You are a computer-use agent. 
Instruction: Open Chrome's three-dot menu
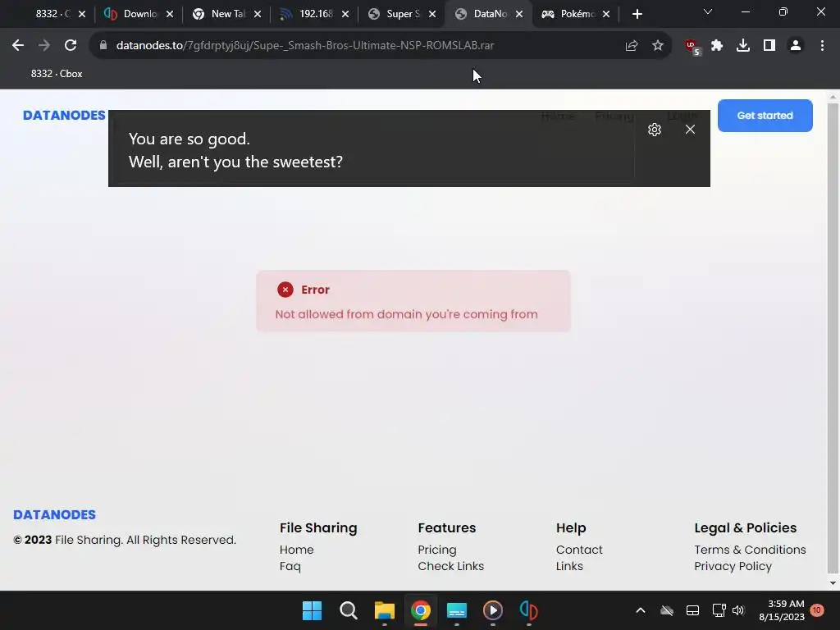click(822, 46)
